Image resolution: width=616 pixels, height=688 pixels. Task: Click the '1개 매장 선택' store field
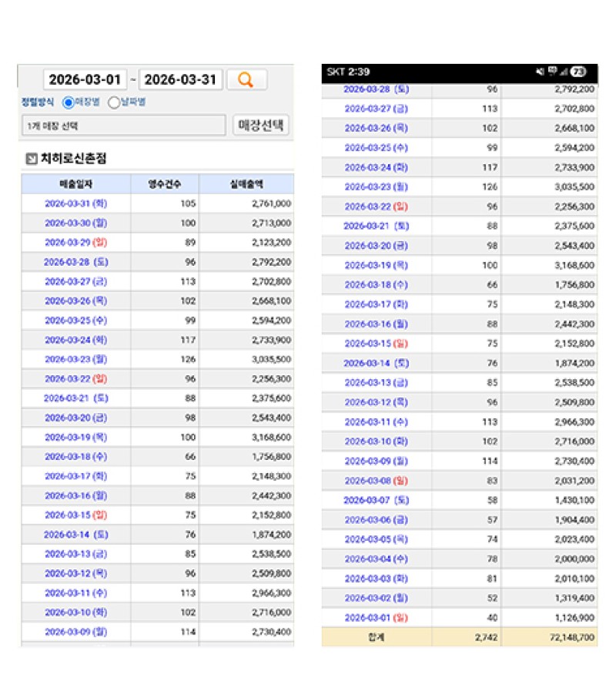[124, 126]
